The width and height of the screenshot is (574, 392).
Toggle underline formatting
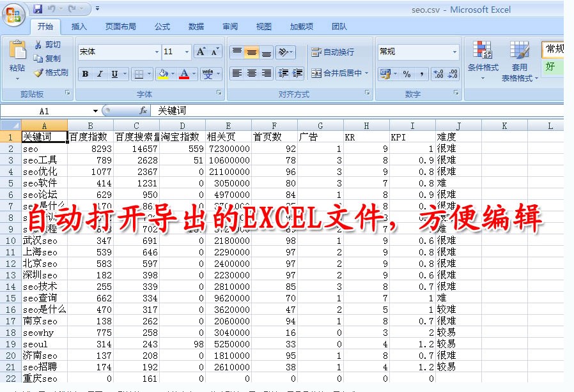[114, 74]
